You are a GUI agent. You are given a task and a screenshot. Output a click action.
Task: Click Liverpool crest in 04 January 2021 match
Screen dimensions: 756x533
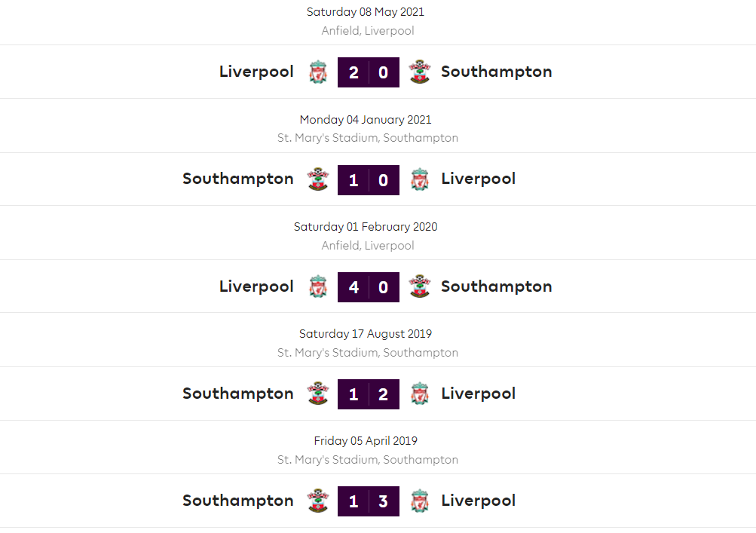419,179
